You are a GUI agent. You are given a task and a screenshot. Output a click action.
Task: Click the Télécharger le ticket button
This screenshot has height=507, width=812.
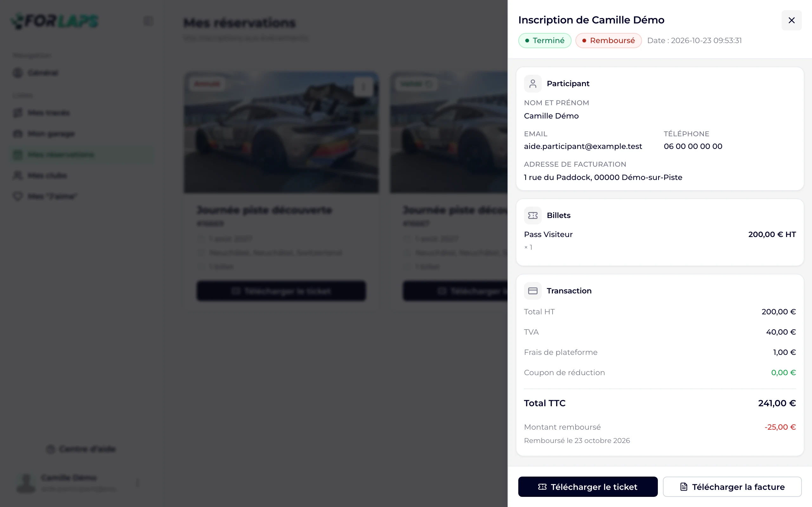click(x=587, y=486)
